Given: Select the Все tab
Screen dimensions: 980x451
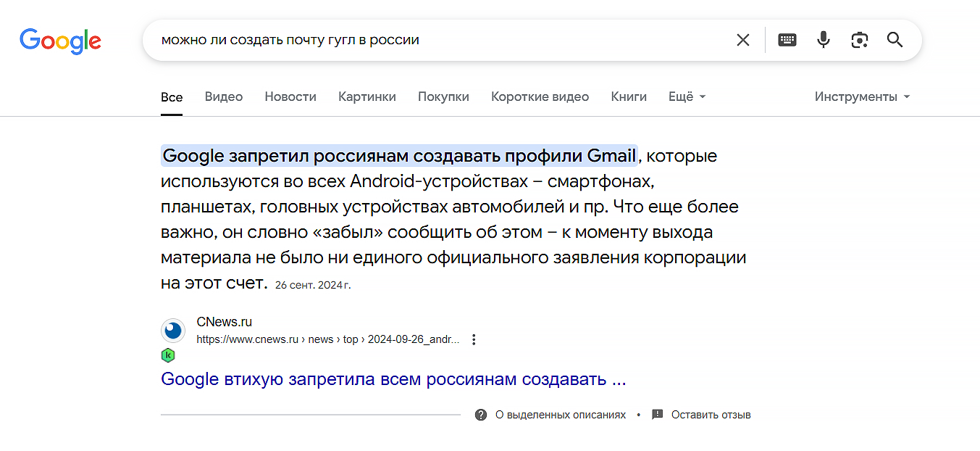Looking at the screenshot, I should pos(172,97).
